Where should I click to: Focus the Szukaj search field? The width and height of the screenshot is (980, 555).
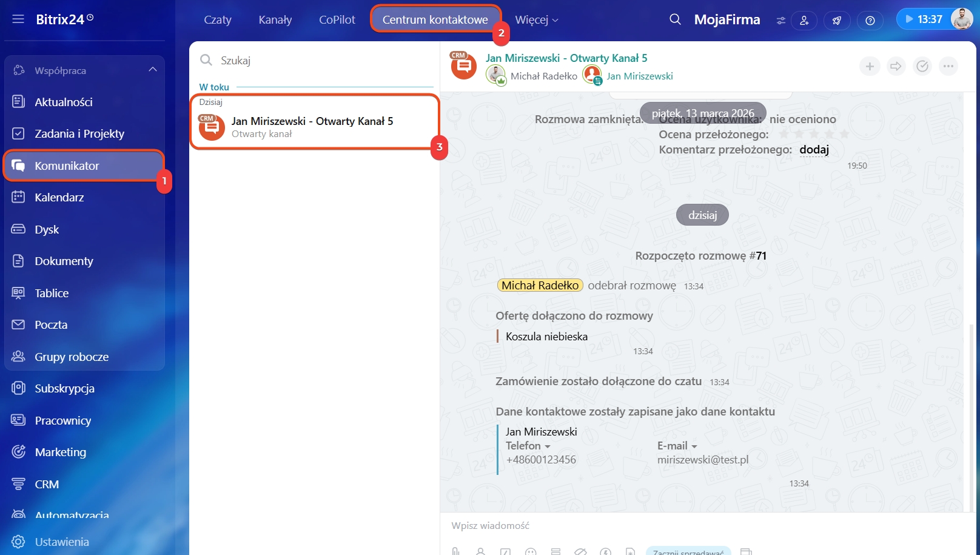click(x=315, y=60)
